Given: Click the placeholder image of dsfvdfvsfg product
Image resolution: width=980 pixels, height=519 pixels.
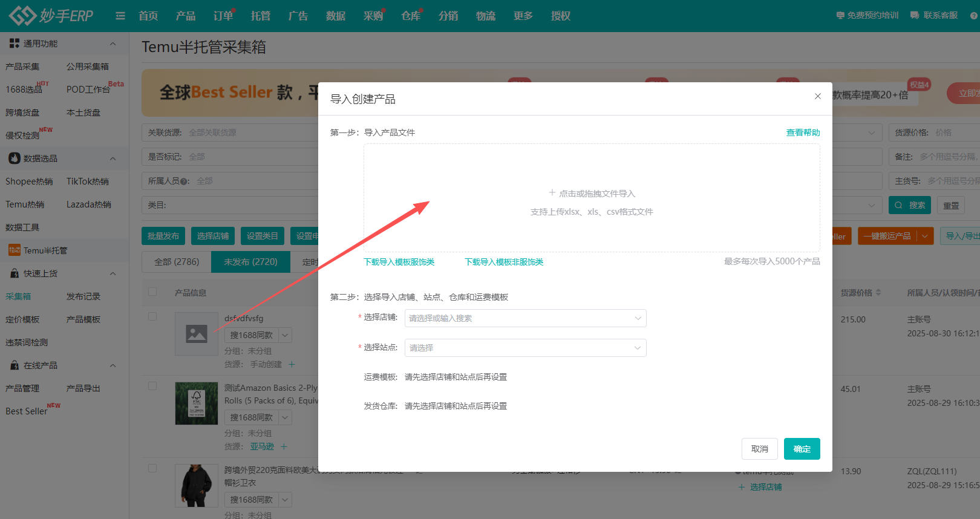Looking at the screenshot, I should [197, 334].
